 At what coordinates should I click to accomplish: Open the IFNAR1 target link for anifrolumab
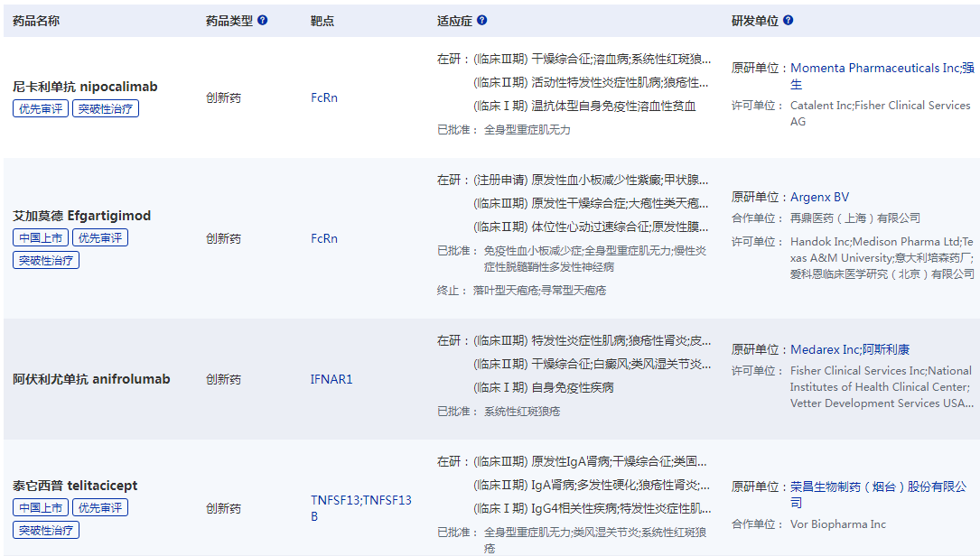point(329,379)
